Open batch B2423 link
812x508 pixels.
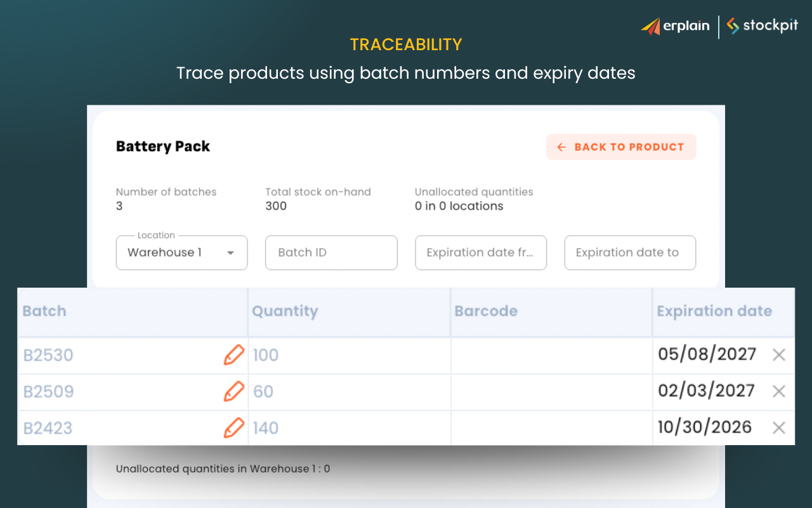48,428
